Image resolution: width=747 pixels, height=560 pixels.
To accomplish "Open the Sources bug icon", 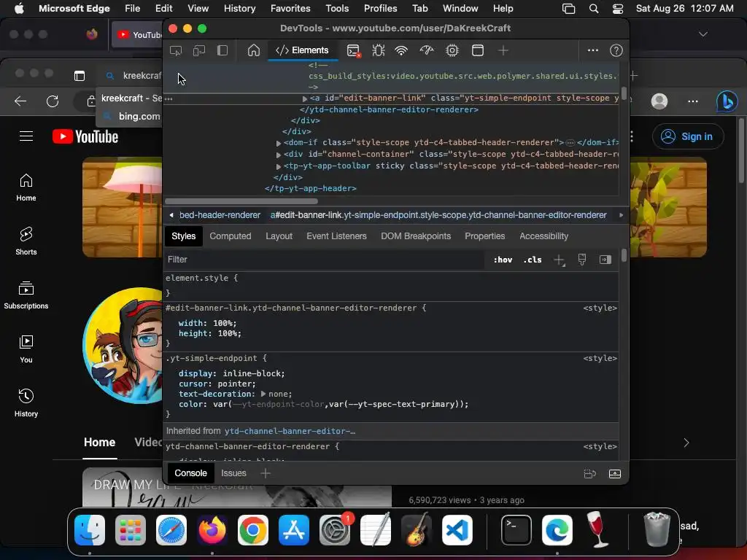I will pos(379,50).
